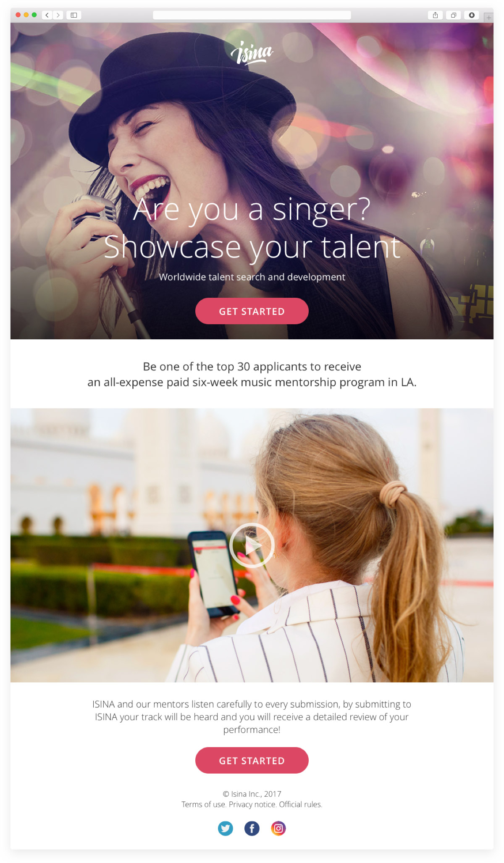Screen dimensions: 504x863
Task: Go forward using the browser forward arrow
Action: click(x=58, y=15)
